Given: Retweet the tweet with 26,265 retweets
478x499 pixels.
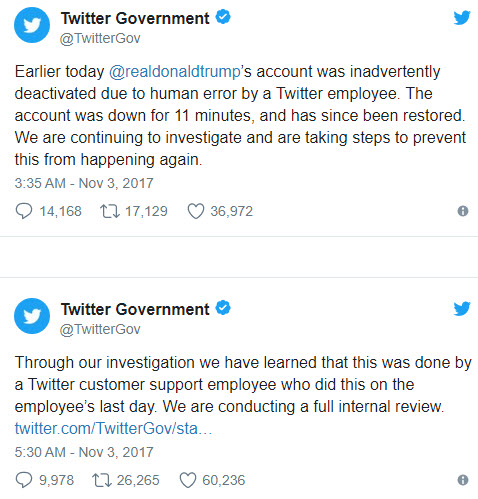Looking at the screenshot, I should click(102, 480).
